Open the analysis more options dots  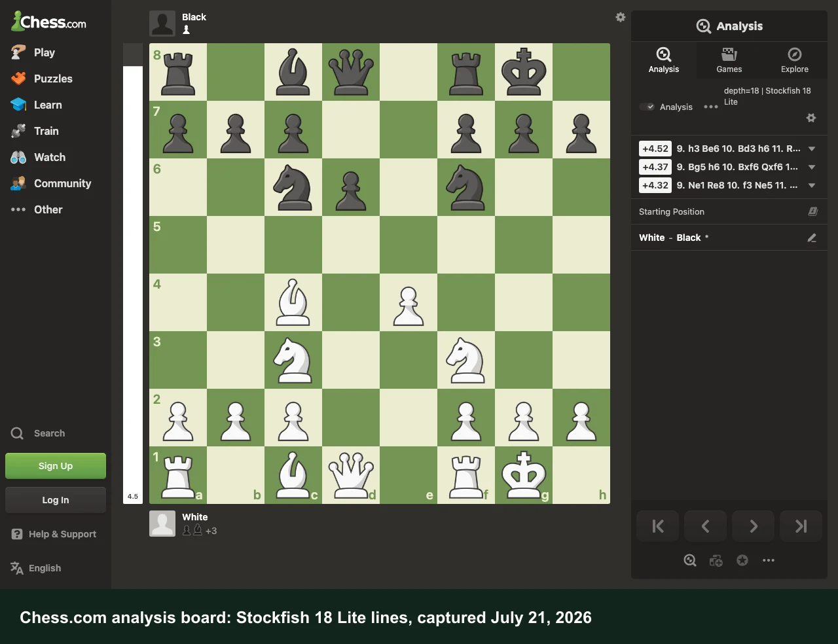click(x=711, y=107)
